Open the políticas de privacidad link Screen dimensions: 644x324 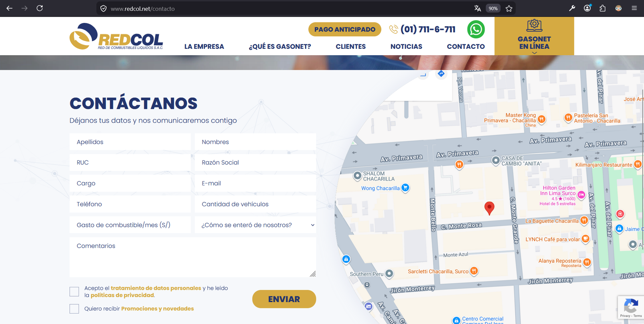click(122, 295)
